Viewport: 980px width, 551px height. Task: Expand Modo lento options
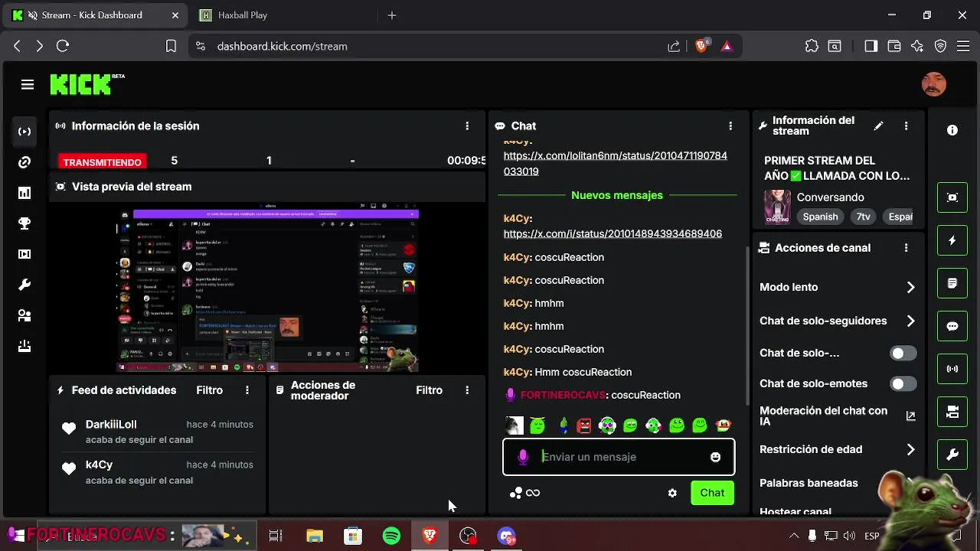910,287
